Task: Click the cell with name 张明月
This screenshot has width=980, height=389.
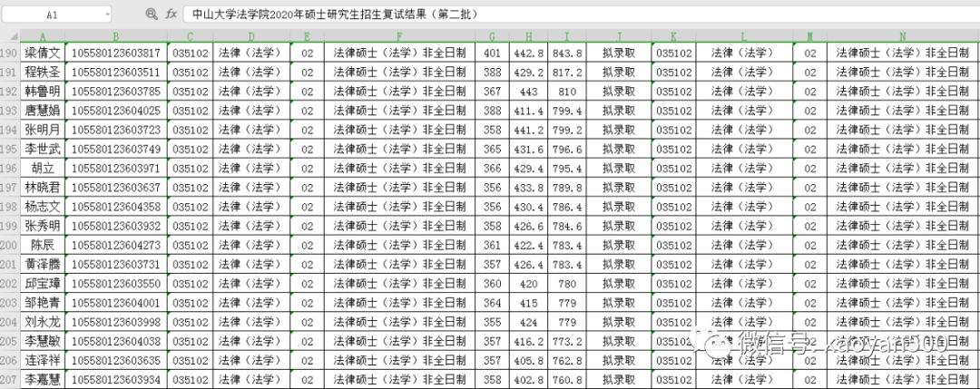Action: [44, 130]
